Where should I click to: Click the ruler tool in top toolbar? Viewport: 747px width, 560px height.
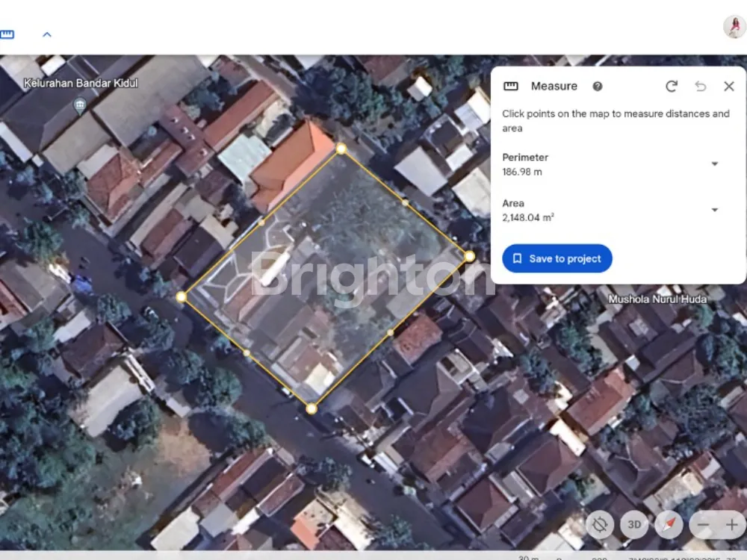(7, 34)
